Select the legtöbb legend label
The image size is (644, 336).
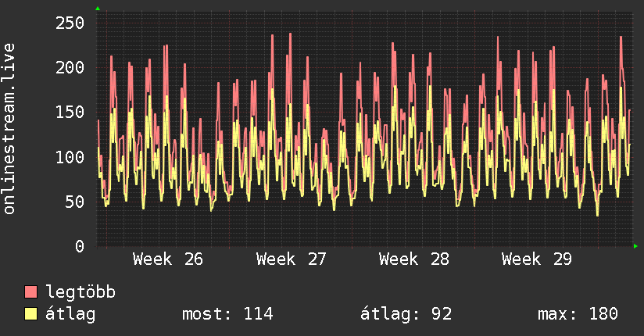80,291
